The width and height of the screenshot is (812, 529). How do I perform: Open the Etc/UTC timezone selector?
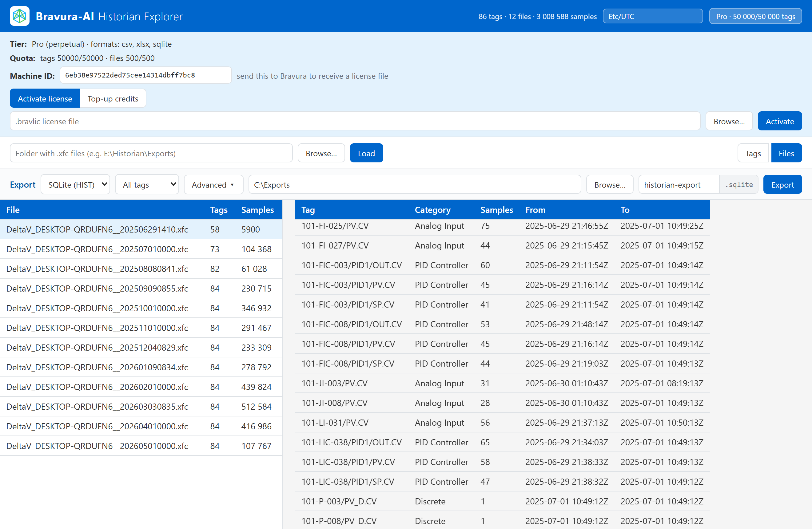click(x=653, y=16)
